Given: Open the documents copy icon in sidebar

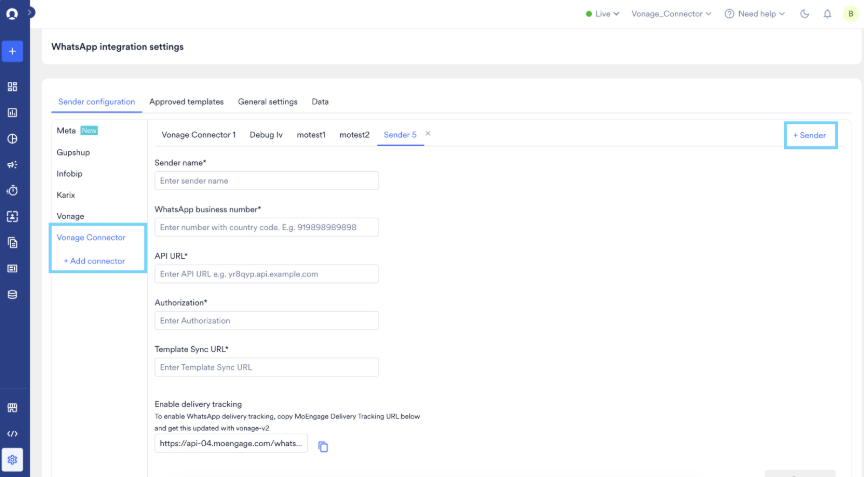Looking at the screenshot, I should point(12,242).
